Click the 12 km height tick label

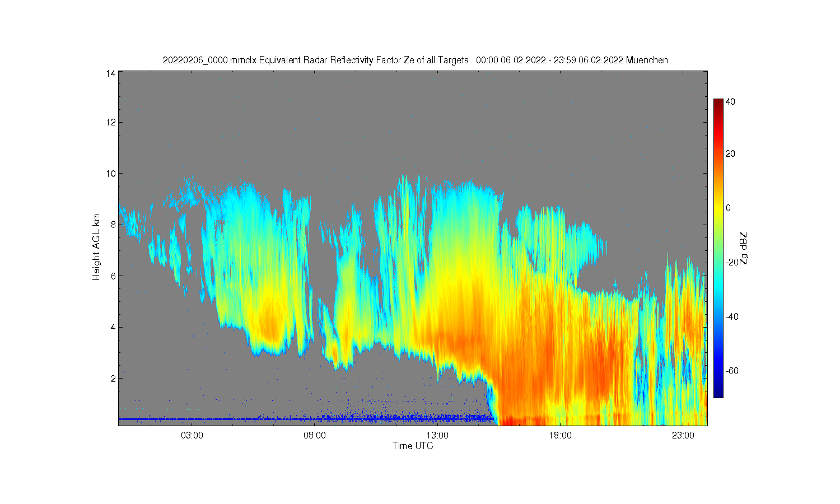111,122
